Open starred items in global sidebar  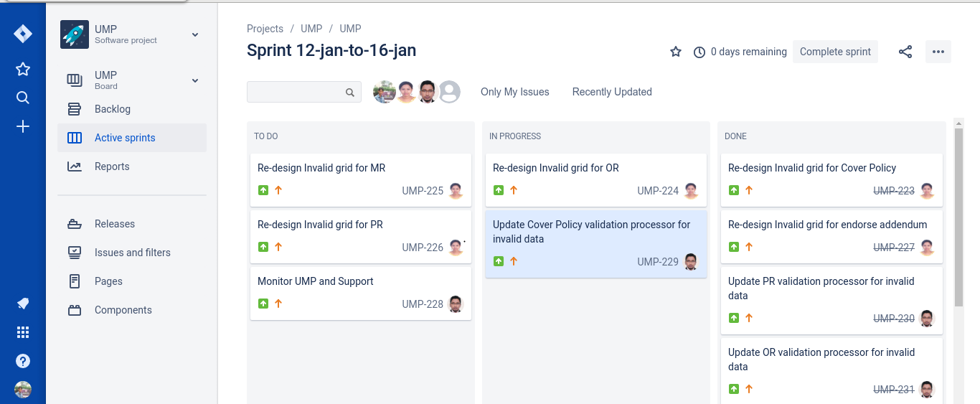23,69
